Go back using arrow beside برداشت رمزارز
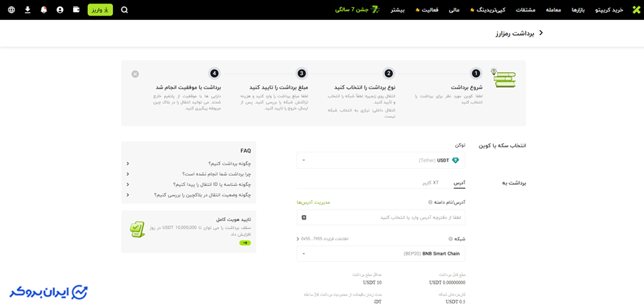This screenshot has height=304, width=644. click(541, 33)
